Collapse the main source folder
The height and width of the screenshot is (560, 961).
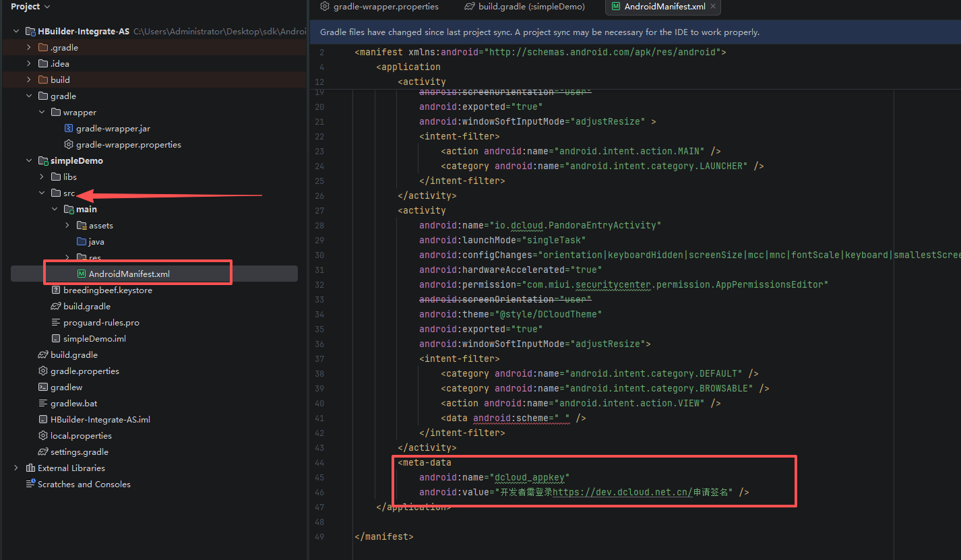point(55,210)
